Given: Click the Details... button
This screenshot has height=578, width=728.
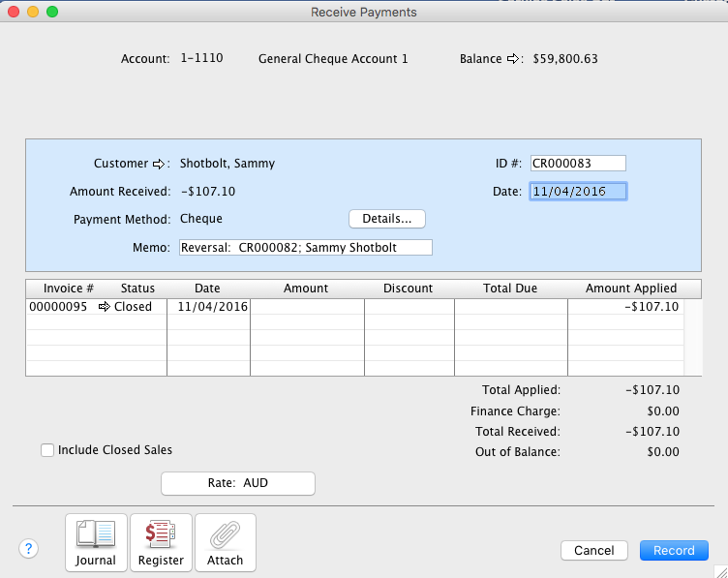Looking at the screenshot, I should pos(386,219).
